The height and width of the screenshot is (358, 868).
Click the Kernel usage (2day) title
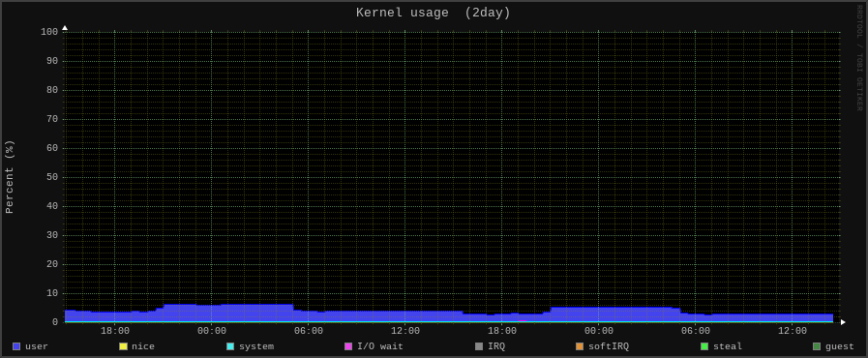coord(433,13)
